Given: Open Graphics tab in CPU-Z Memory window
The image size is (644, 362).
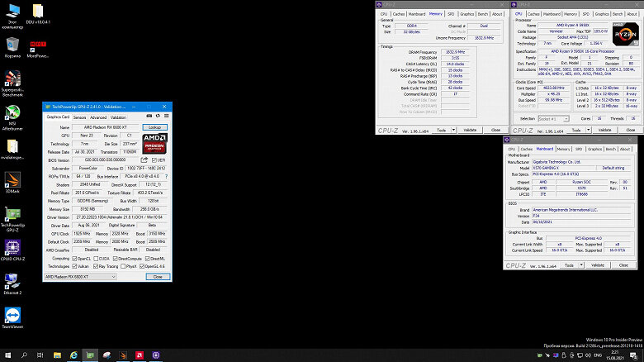Looking at the screenshot, I should [x=467, y=14].
